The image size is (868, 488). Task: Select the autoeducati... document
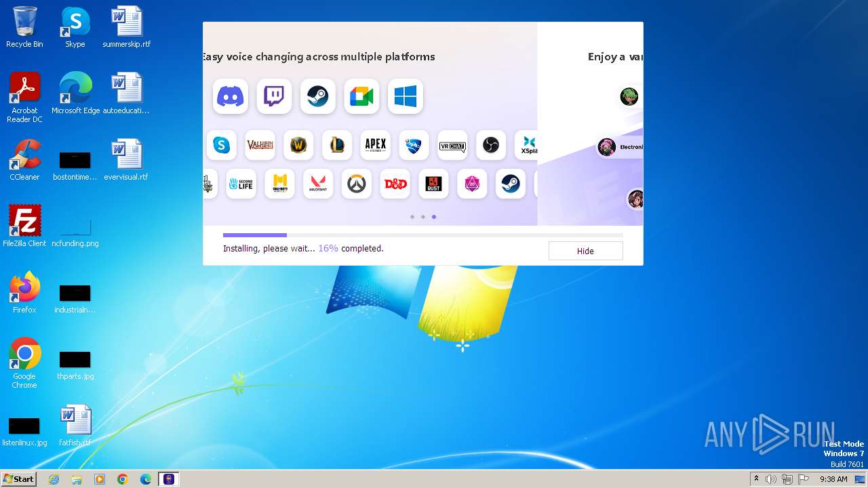coord(127,94)
